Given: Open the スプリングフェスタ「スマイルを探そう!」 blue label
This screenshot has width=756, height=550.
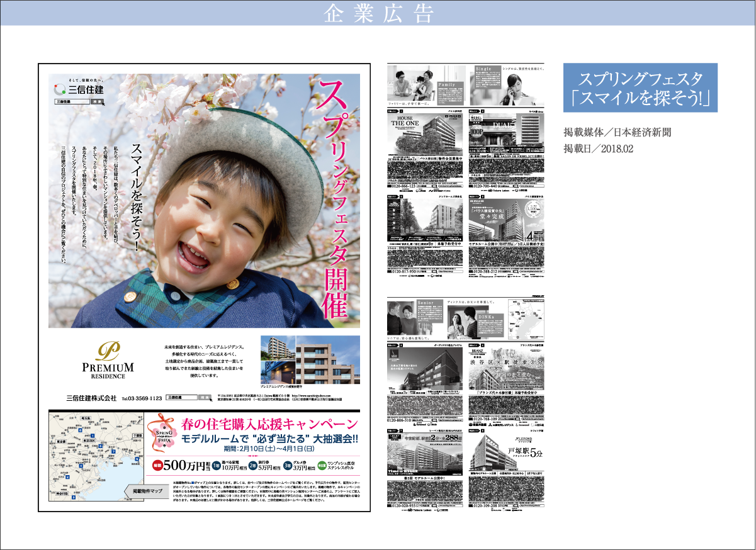Looking at the screenshot, I should pyautogui.click(x=640, y=87).
